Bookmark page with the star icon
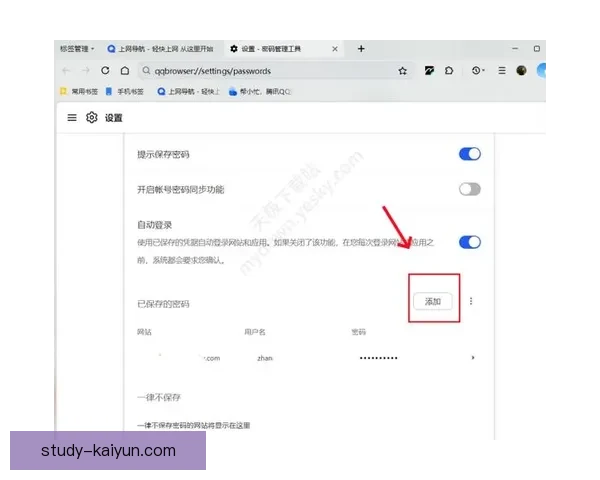The height and width of the screenshot is (480, 600). coord(402,71)
